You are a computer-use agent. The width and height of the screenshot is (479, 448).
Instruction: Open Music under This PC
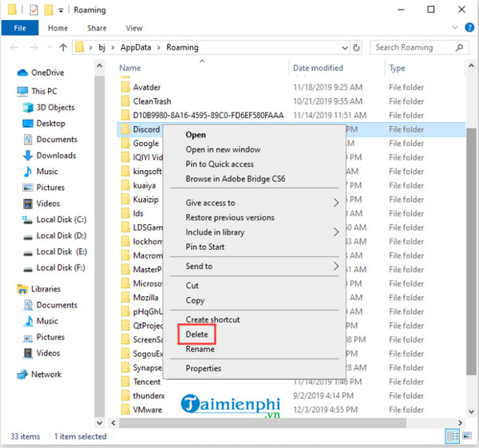click(x=47, y=172)
